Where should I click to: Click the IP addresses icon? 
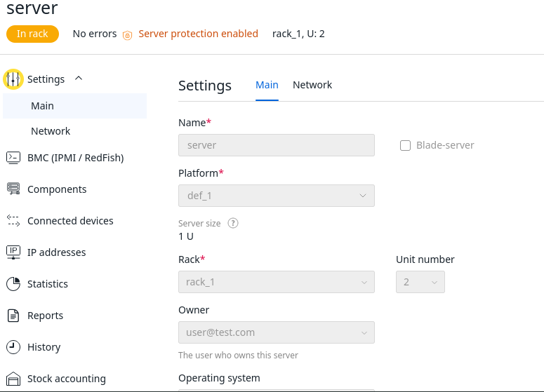pyautogui.click(x=13, y=252)
